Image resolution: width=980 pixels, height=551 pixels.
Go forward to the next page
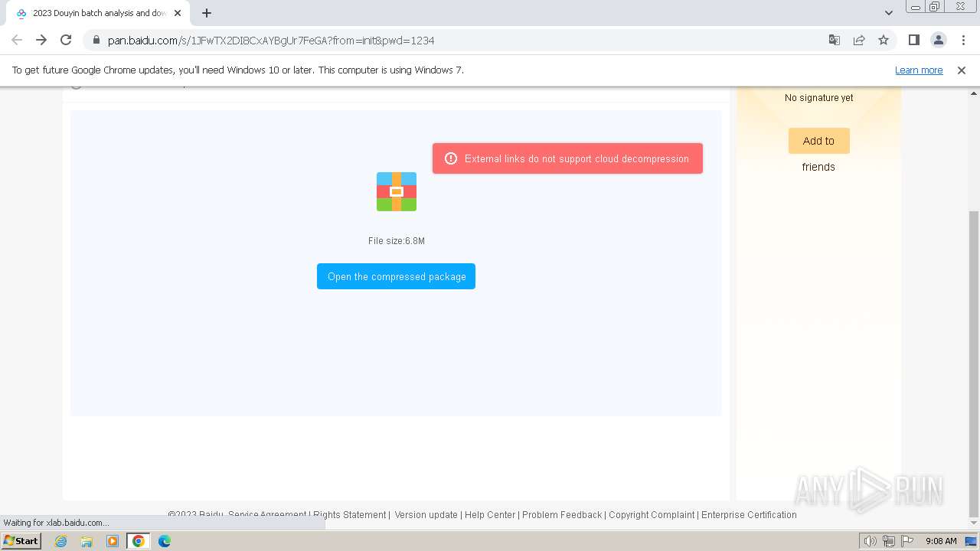(41, 41)
